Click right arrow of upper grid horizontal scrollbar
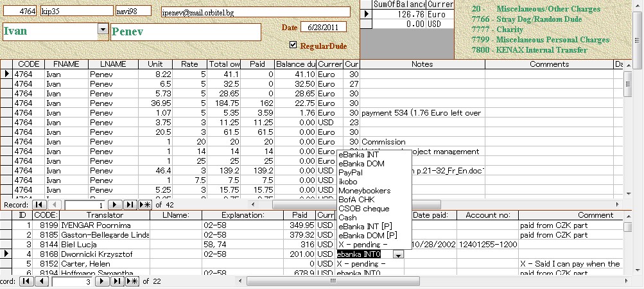Viewport: 644px width, 289px height. pyautogui.click(x=617, y=204)
